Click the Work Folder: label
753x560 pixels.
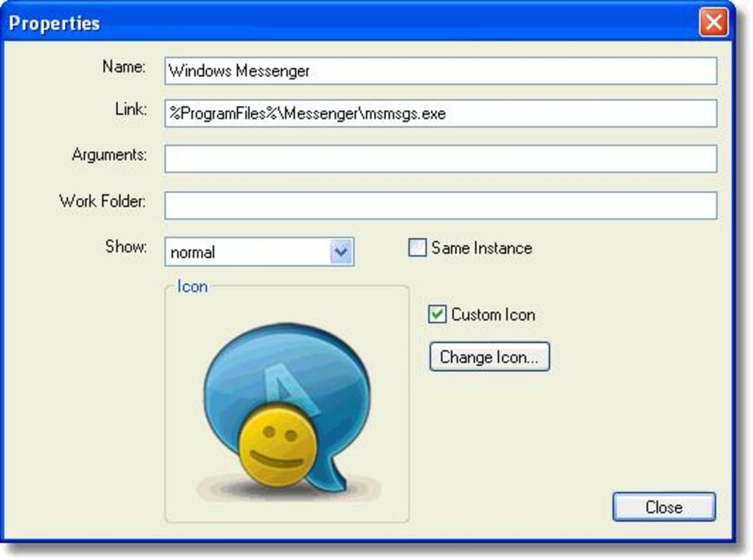[103, 201]
